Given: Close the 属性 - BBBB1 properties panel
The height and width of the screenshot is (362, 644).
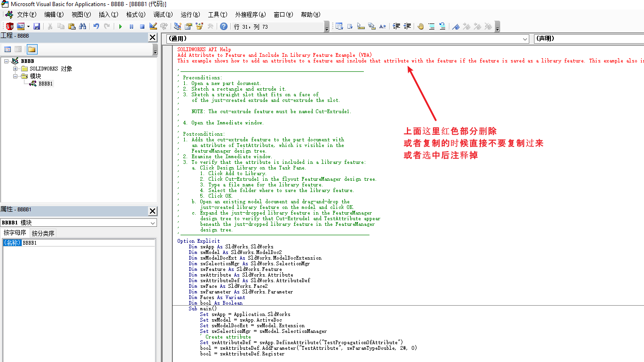Looking at the screenshot, I should pos(152,211).
